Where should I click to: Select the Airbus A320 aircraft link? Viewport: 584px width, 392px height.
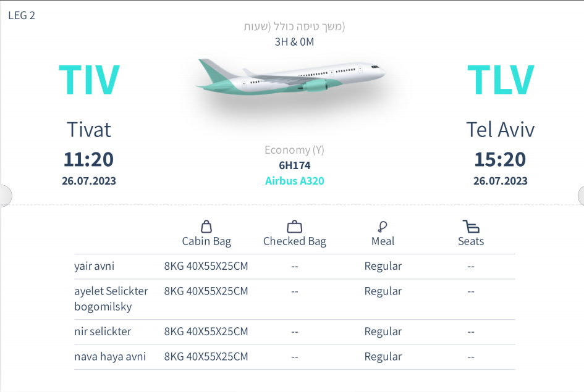(x=294, y=181)
